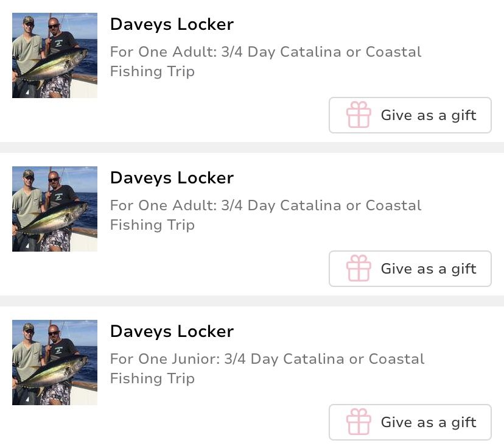Open the Junior trip's fishing photo thumbnail
Screen dimensions: 504x446
(55, 363)
